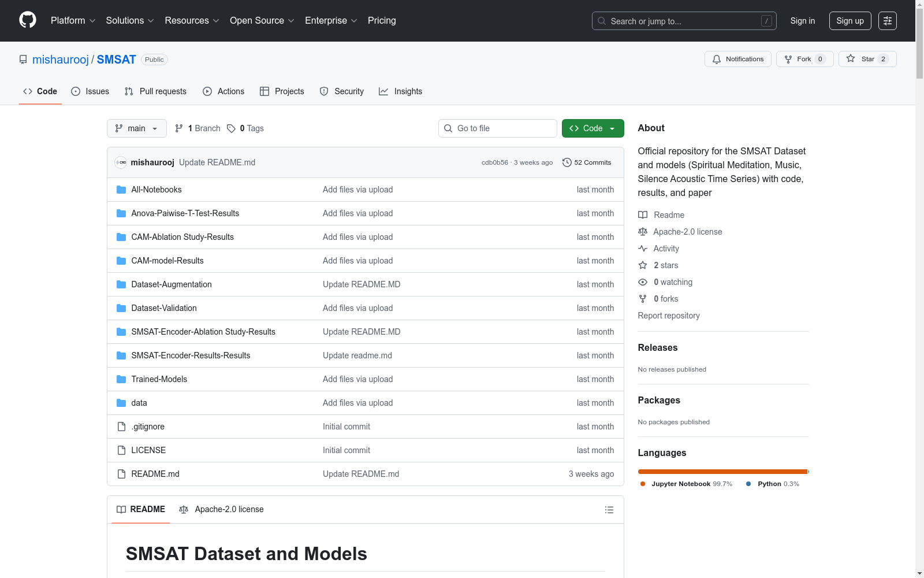Screen dimensions: 924x578
Task: Select the Apache-2.0 license tab
Action: tap(221, 509)
